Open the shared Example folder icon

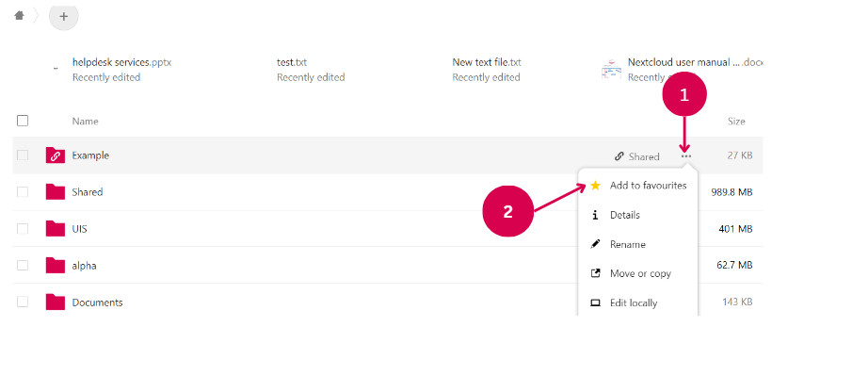pyautogui.click(x=56, y=155)
